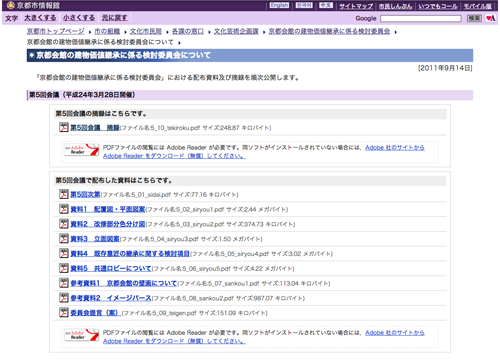
Task: Click PDF icon beside 資料2 改修部分色分け図
Action: pyautogui.click(x=64, y=224)
